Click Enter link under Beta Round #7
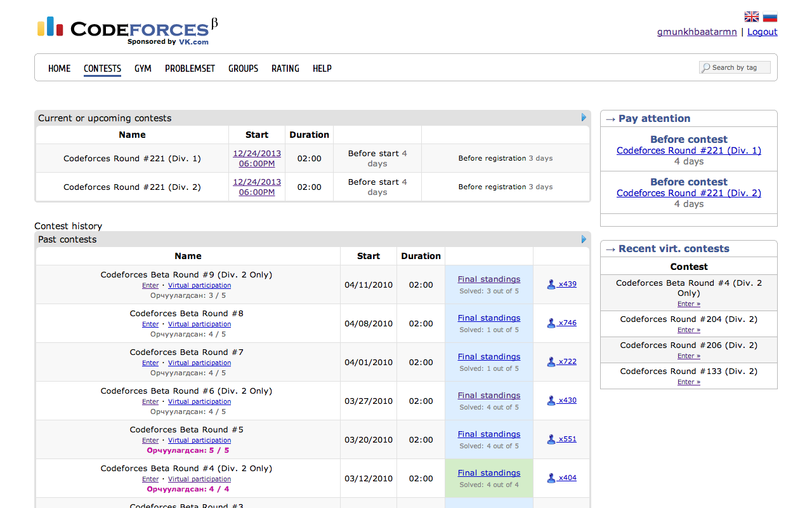This screenshot has height=508, width=812. 150,363
